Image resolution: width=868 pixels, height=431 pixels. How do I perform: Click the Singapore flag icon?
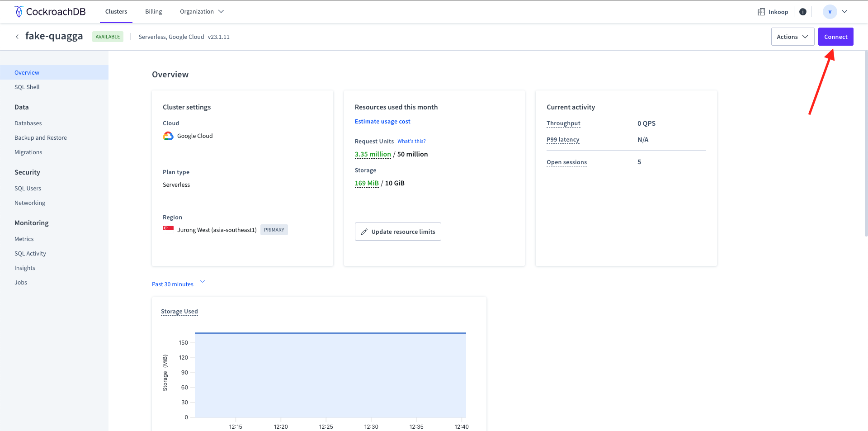pyautogui.click(x=168, y=228)
